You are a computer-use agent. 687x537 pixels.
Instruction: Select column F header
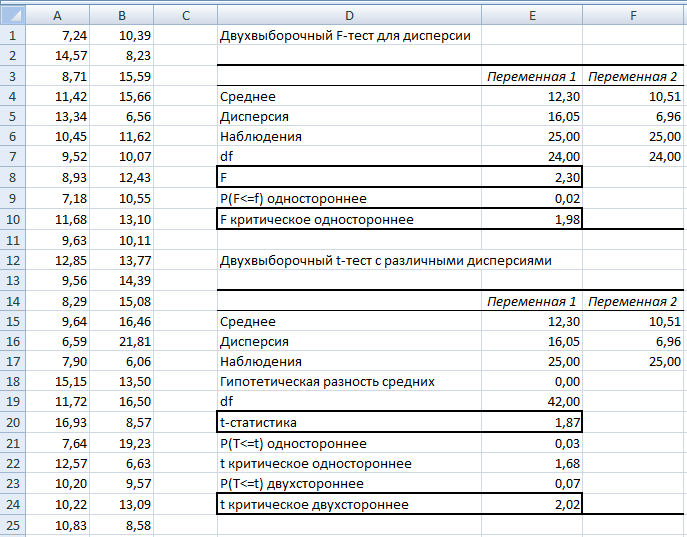(634, 16)
